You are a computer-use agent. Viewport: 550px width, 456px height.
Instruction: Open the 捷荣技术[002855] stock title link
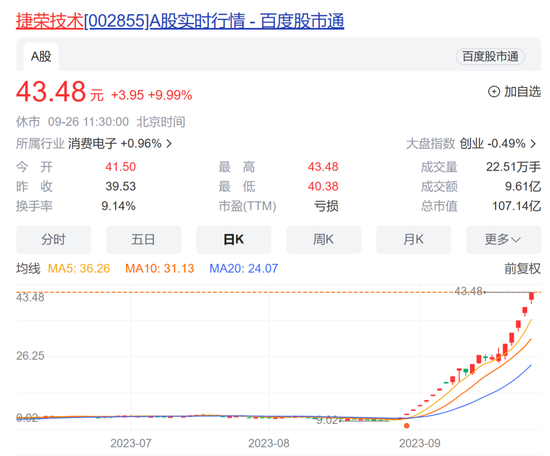[x=180, y=21]
